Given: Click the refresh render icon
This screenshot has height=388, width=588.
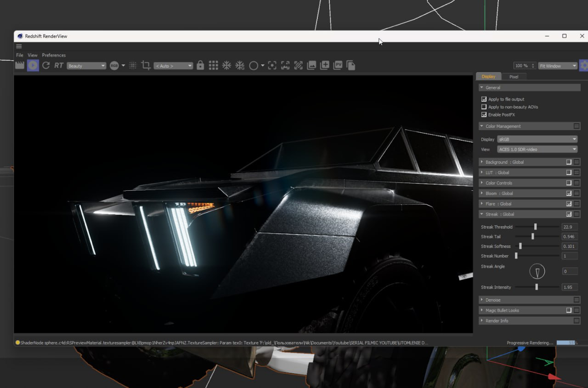Looking at the screenshot, I should pyautogui.click(x=46, y=65).
